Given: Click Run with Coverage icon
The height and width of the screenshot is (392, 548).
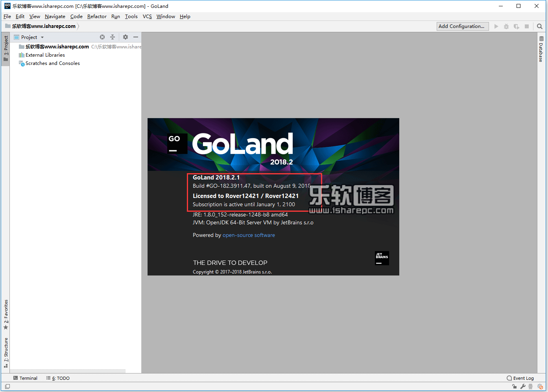Looking at the screenshot, I should click(x=517, y=26).
